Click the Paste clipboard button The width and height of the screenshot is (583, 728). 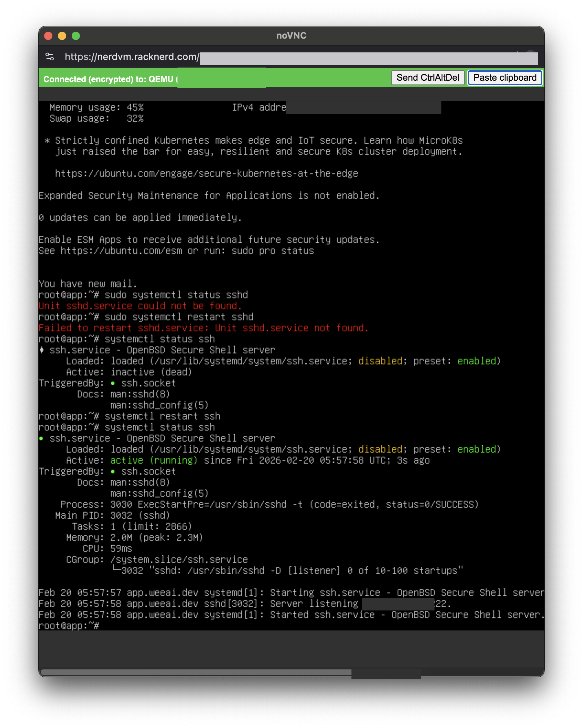click(x=504, y=78)
